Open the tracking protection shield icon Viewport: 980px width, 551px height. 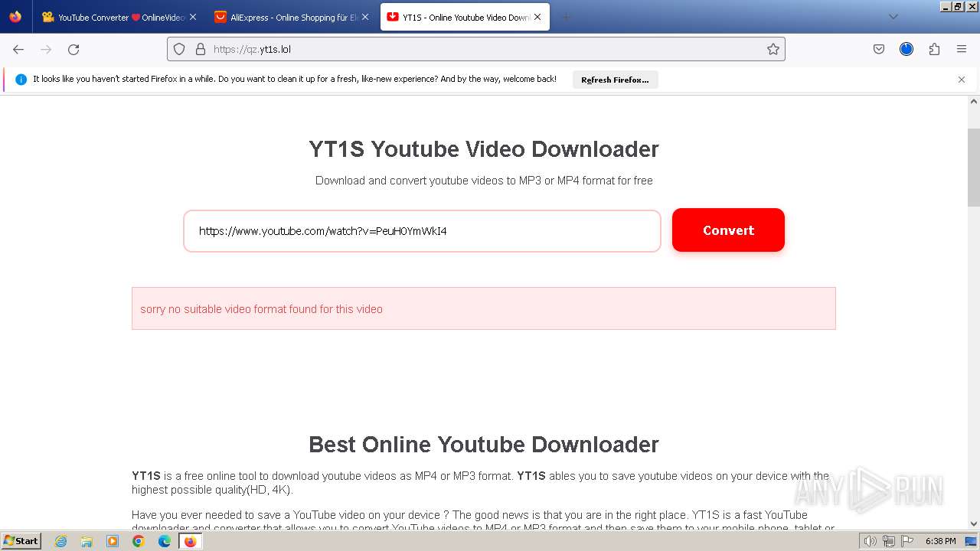click(x=179, y=49)
